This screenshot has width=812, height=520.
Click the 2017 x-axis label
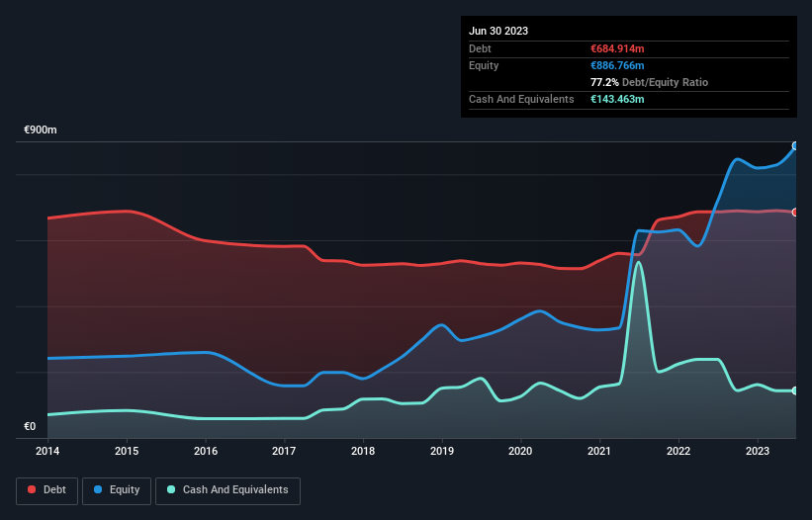[x=284, y=451]
